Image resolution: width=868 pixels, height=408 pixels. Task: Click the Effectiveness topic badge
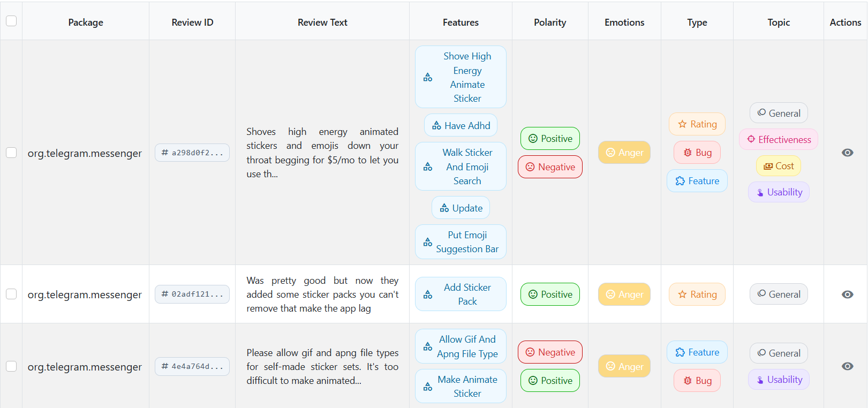779,140
